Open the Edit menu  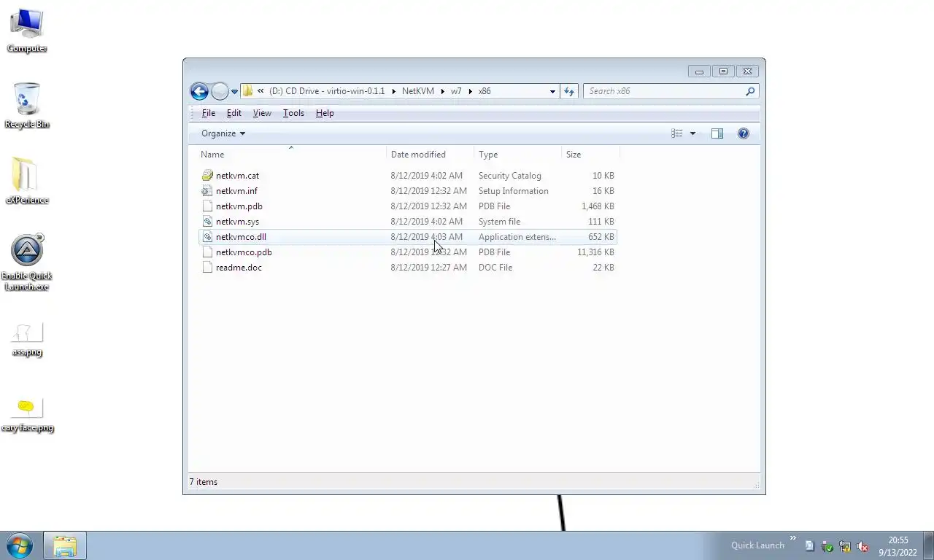pos(233,113)
